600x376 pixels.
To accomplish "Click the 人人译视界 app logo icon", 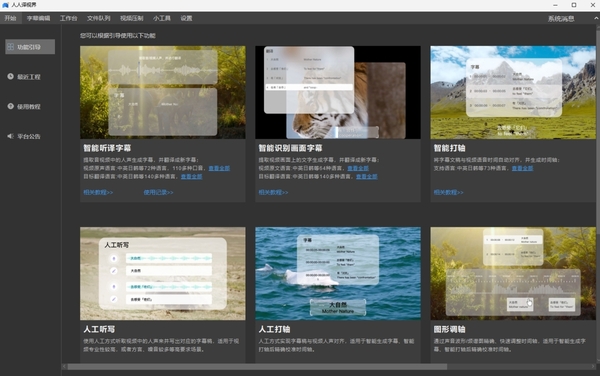I will (5, 5).
